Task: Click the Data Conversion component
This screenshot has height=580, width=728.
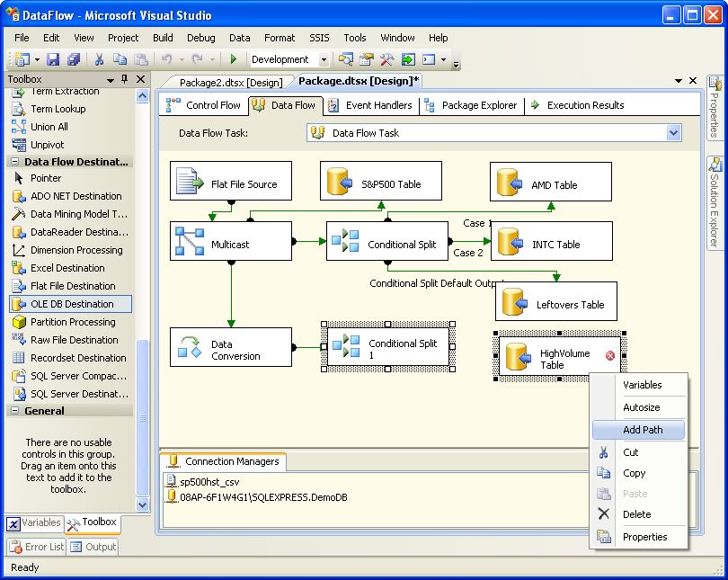Action: (x=231, y=347)
